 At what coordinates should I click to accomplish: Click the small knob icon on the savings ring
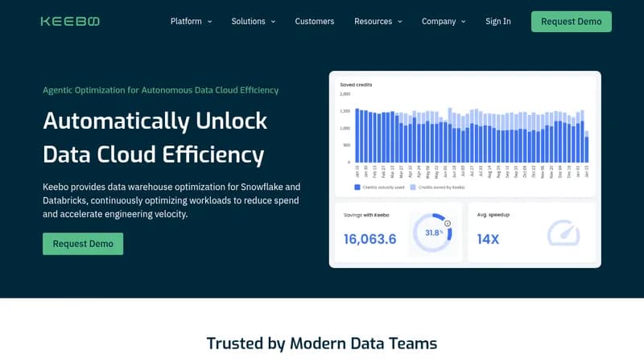(x=448, y=224)
